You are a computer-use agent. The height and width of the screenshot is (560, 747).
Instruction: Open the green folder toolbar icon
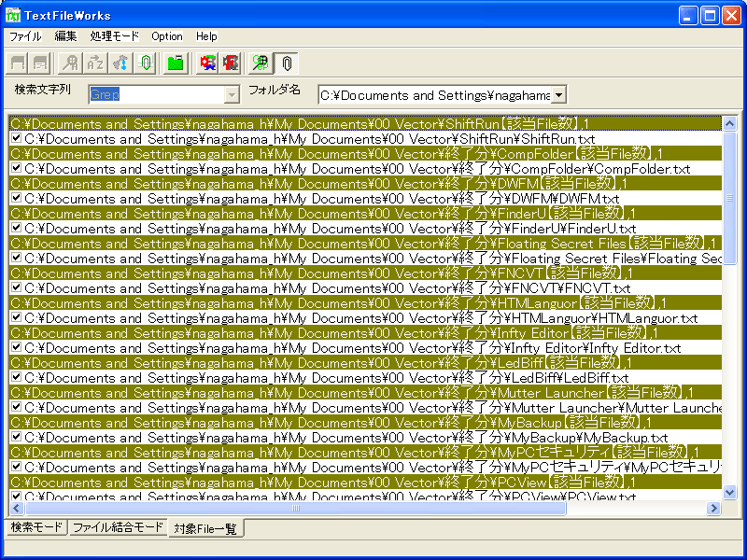(x=176, y=63)
